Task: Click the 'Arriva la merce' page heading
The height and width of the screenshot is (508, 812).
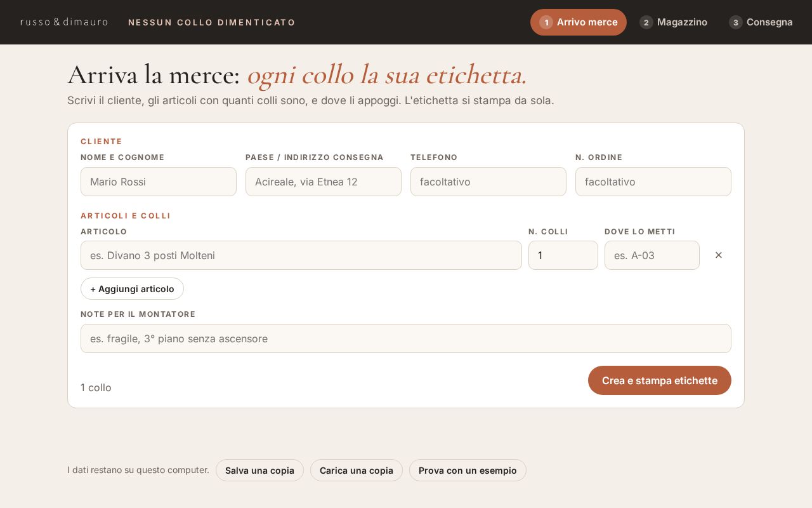Action: tap(297, 74)
